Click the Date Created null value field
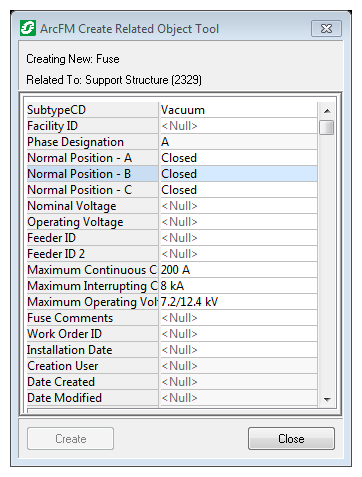 [x=239, y=382]
